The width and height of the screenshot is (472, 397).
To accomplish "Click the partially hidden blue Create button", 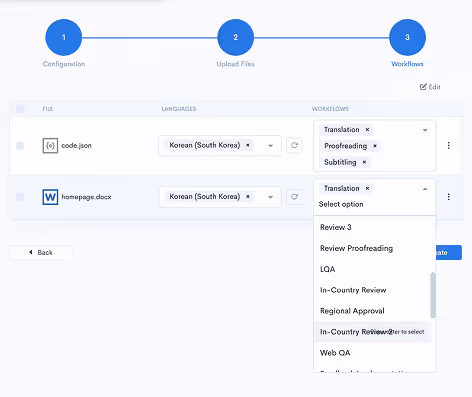I will [449, 253].
